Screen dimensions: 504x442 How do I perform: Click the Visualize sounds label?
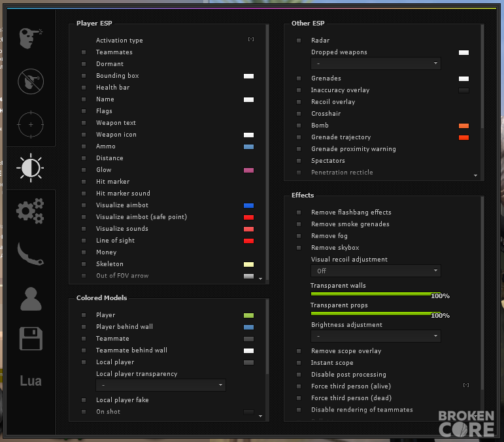tap(122, 229)
